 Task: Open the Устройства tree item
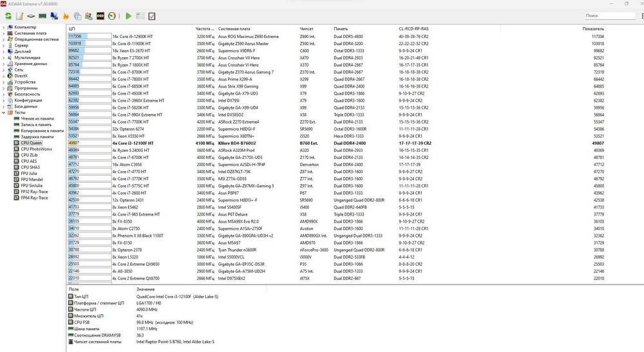point(24,82)
